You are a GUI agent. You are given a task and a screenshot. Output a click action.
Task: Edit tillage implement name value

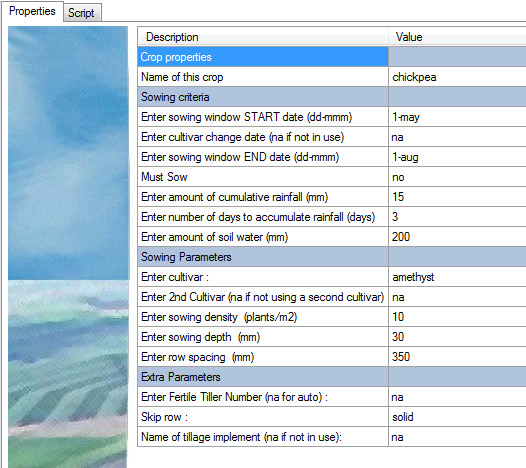457,437
